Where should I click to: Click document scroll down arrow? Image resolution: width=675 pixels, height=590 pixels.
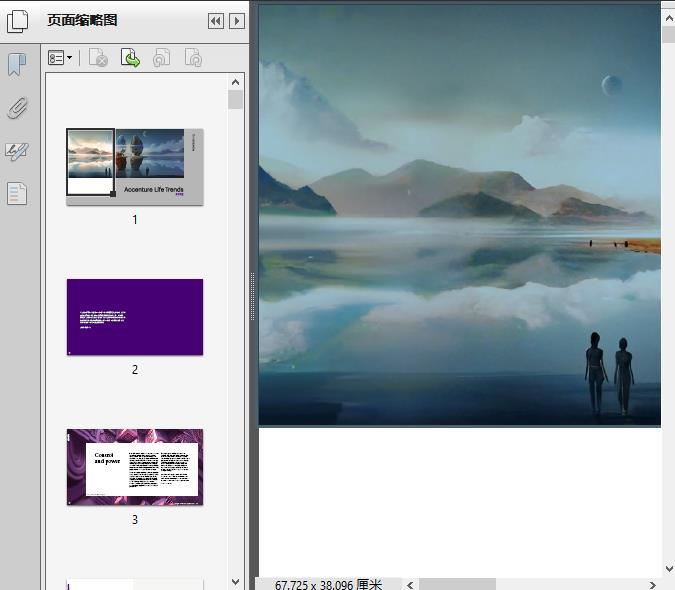tap(669, 568)
